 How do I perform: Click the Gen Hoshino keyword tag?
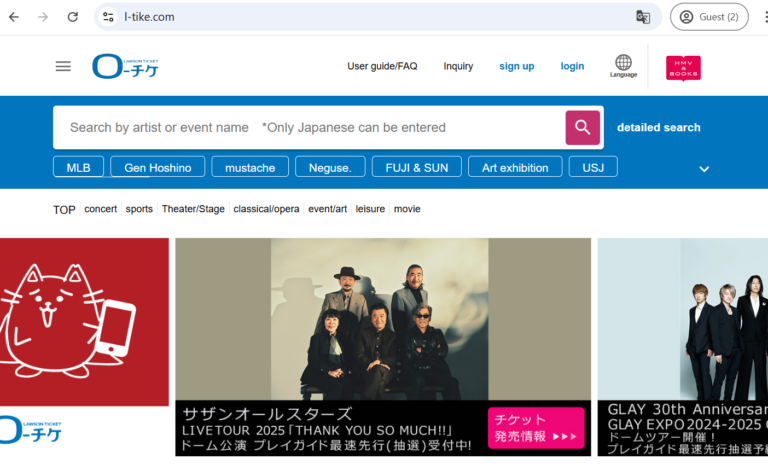click(157, 167)
